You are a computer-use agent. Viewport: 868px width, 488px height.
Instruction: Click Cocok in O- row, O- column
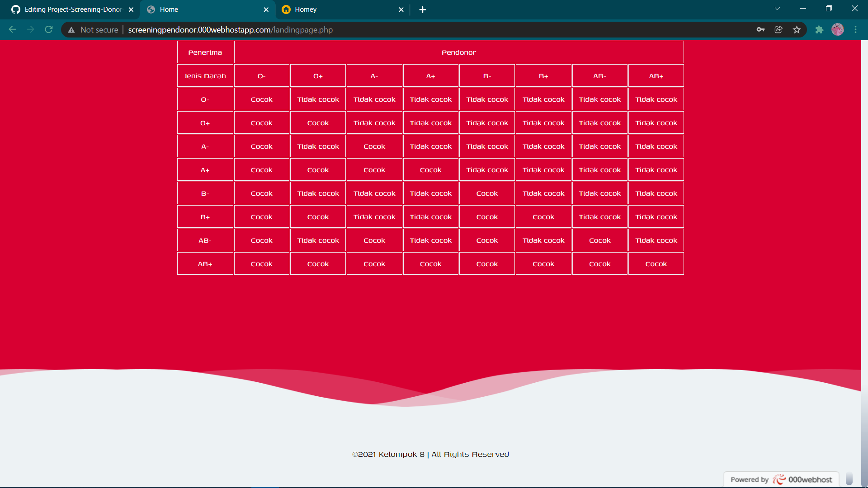tap(262, 99)
